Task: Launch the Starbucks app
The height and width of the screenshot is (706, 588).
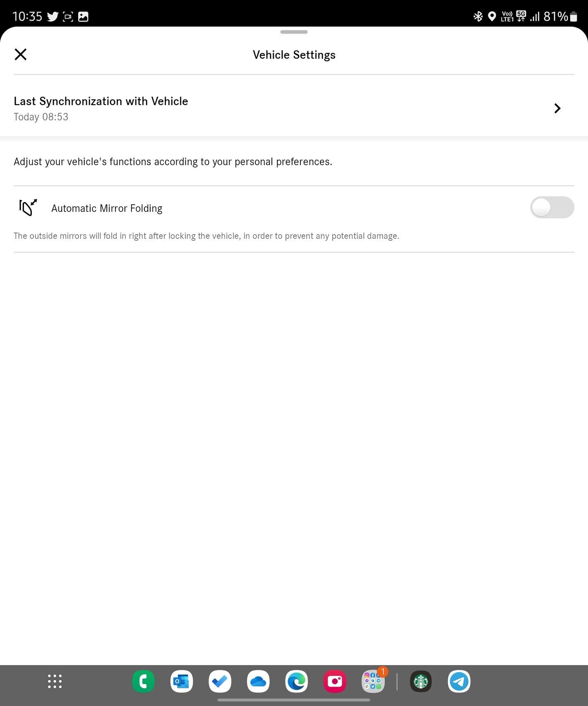Action: [421, 681]
